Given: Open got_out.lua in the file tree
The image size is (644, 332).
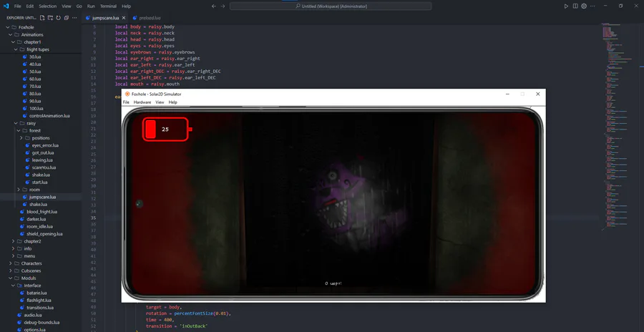Looking at the screenshot, I should (x=43, y=153).
